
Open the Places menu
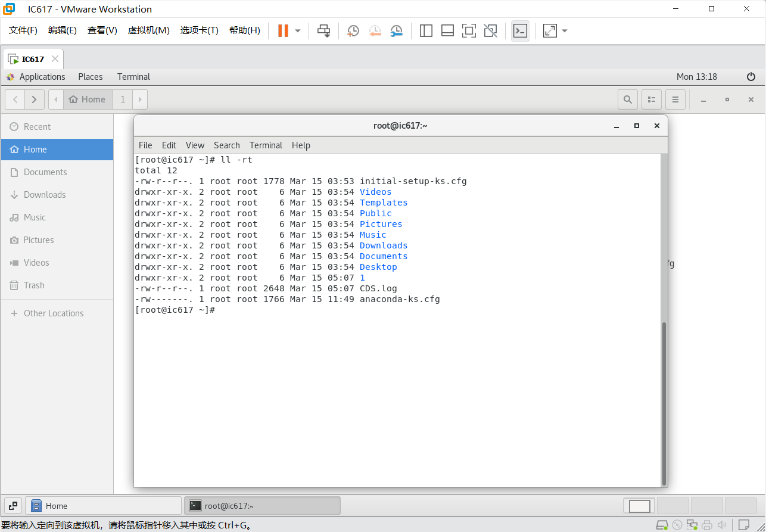click(x=91, y=77)
